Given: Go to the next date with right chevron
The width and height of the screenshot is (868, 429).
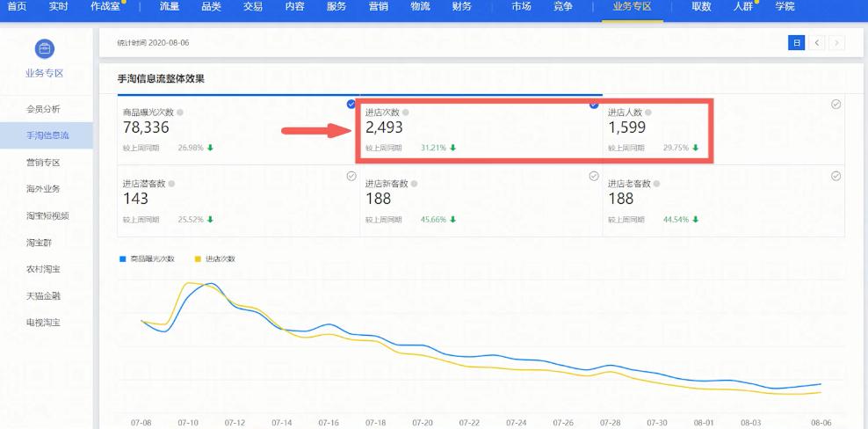Looking at the screenshot, I should 837,43.
